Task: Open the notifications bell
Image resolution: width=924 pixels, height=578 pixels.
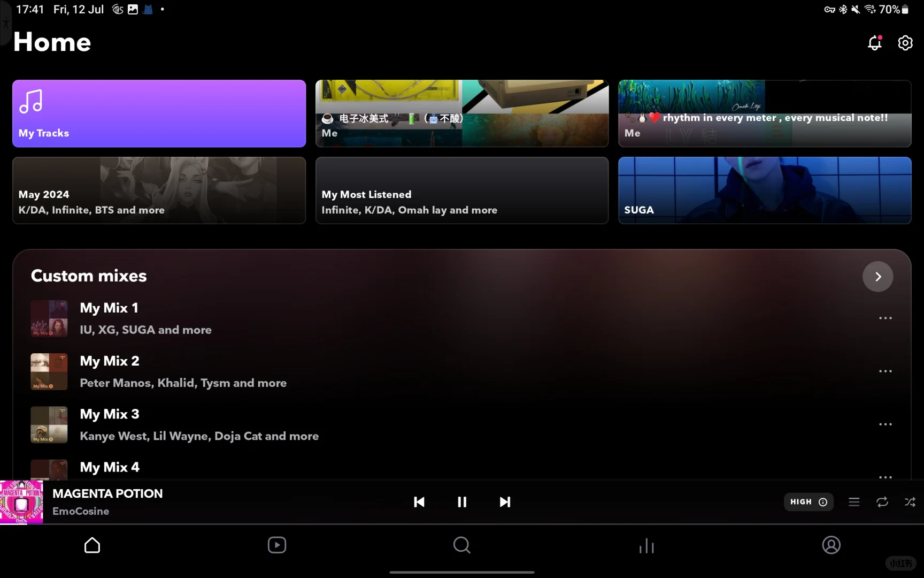Action: click(875, 43)
